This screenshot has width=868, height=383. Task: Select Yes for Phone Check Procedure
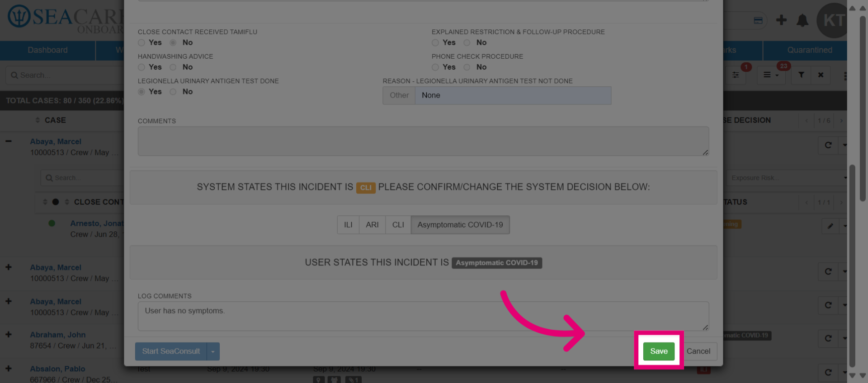coord(435,67)
